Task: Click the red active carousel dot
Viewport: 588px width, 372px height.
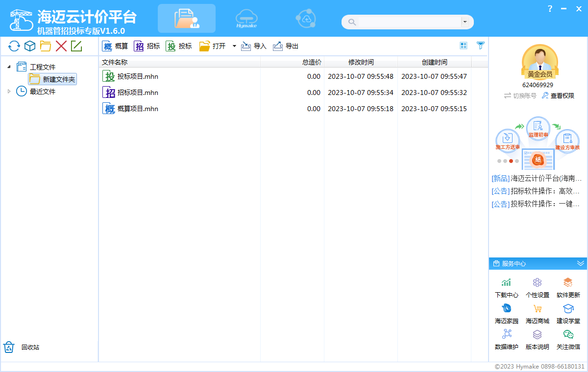Action: 511,161
